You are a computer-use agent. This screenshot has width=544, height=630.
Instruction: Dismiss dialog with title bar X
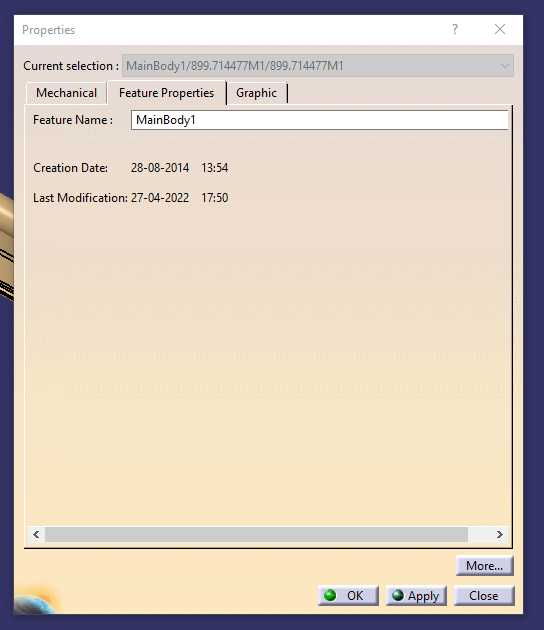point(500,29)
